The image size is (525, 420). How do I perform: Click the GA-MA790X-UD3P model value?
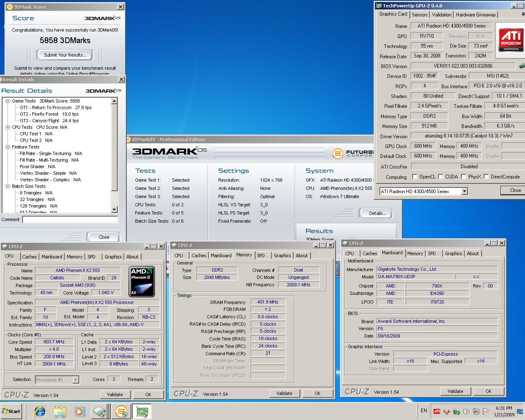coord(415,277)
